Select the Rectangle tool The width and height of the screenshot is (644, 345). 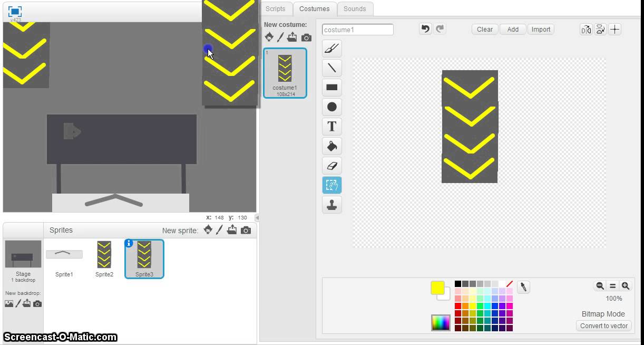point(332,88)
